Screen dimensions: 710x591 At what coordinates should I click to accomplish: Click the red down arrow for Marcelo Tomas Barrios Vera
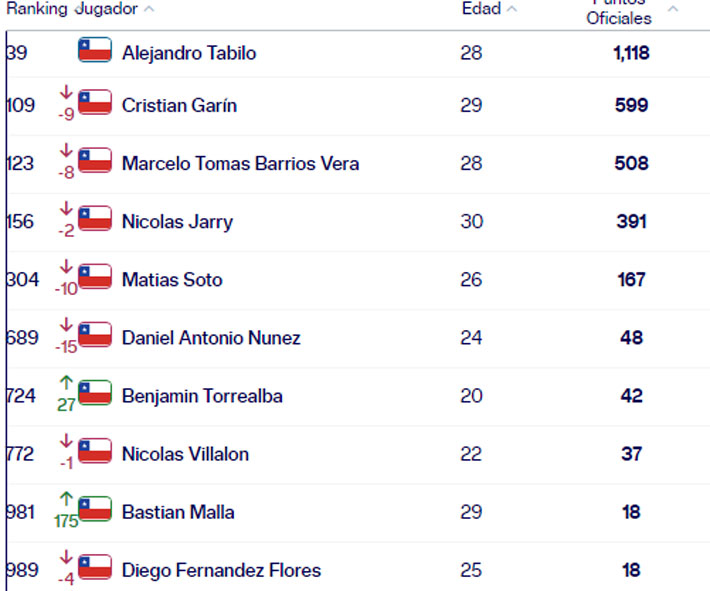[x=67, y=150]
